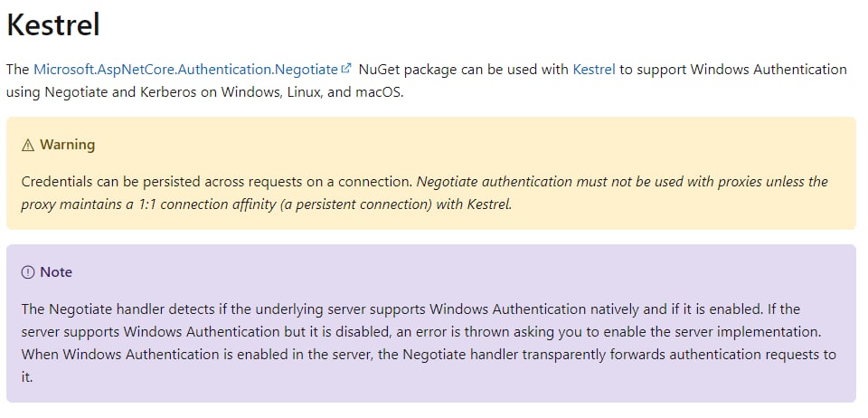The image size is (868, 418).
Task: Click 'an error is thrown' text in note
Action: point(500,332)
